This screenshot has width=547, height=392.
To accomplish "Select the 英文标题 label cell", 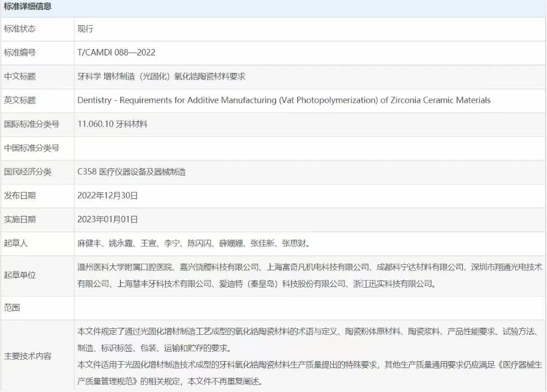I will [20, 100].
